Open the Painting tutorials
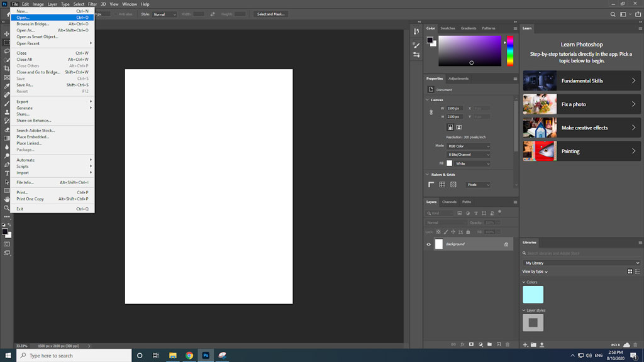 click(x=582, y=151)
